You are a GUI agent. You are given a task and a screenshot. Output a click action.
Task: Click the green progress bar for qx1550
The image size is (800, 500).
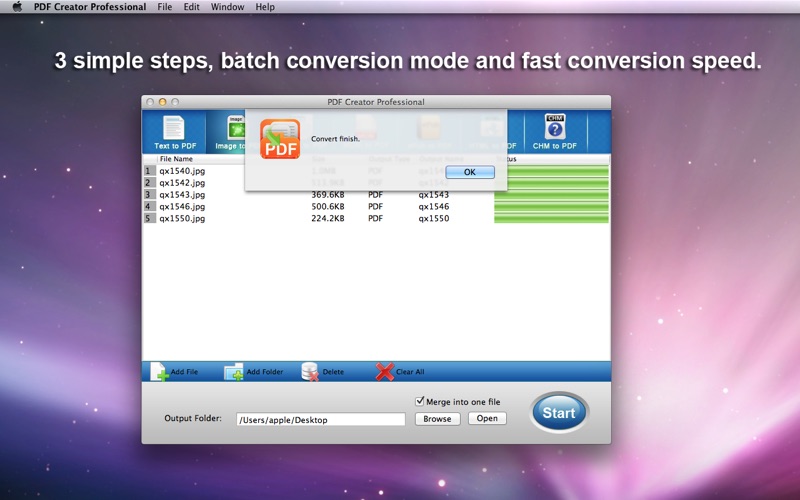point(552,218)
